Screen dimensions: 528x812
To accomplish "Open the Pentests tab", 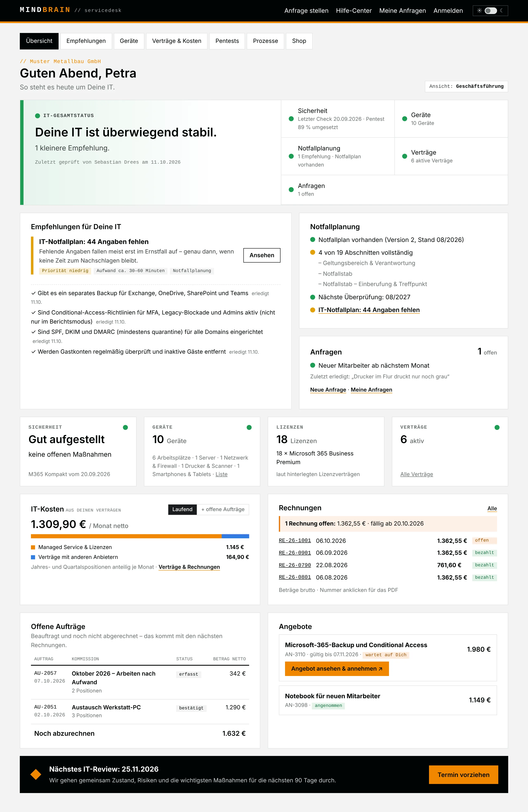I will tap(227, 41).
